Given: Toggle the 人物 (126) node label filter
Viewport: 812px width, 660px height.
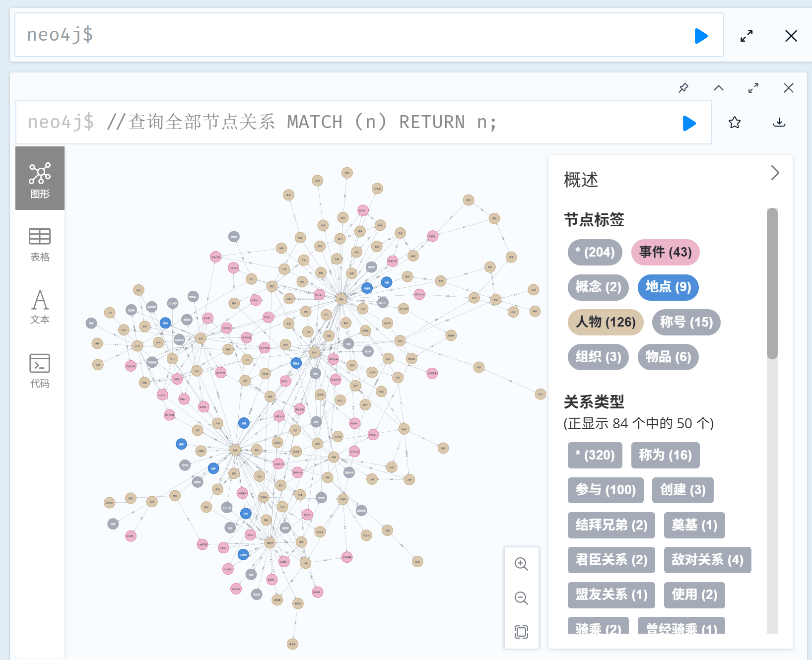Looking at the screenshot, I should point(605,323).
